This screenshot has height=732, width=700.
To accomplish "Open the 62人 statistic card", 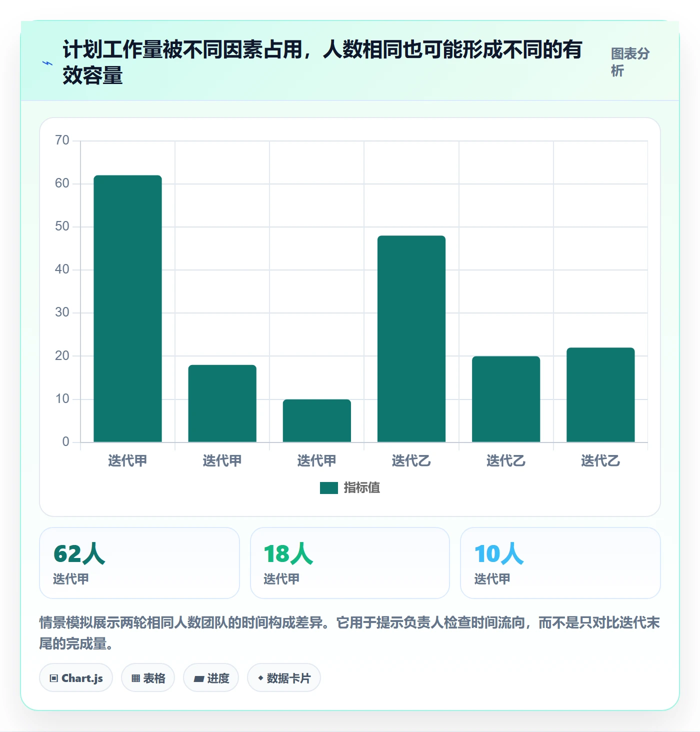I will [x=139, y=563].
